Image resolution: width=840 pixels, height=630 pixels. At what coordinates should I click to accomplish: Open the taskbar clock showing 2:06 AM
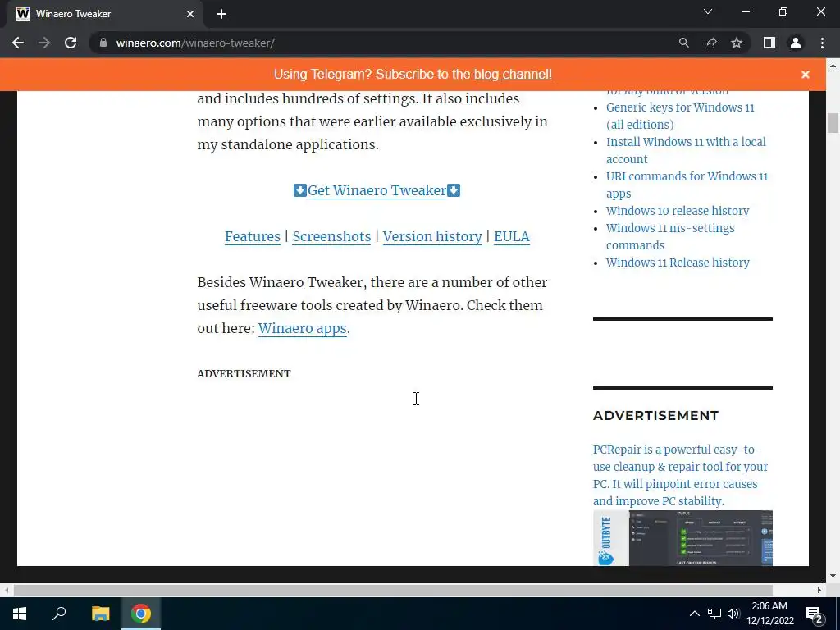[769, 614]
